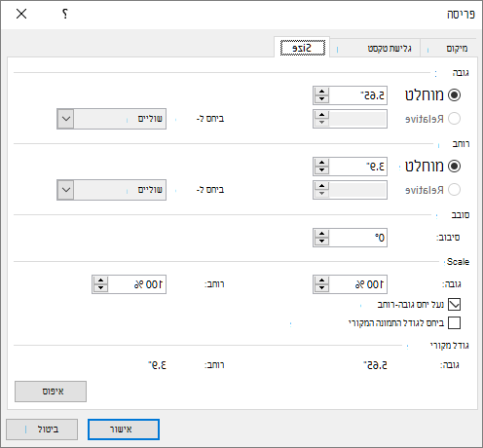
Task: Open help with the question mark icon
Action: [65, 14]
